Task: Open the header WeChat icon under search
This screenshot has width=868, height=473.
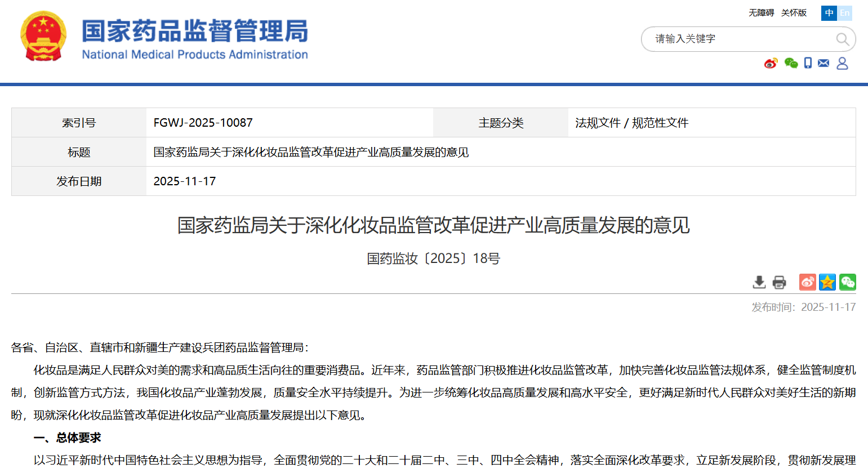Action: point(791,63)
